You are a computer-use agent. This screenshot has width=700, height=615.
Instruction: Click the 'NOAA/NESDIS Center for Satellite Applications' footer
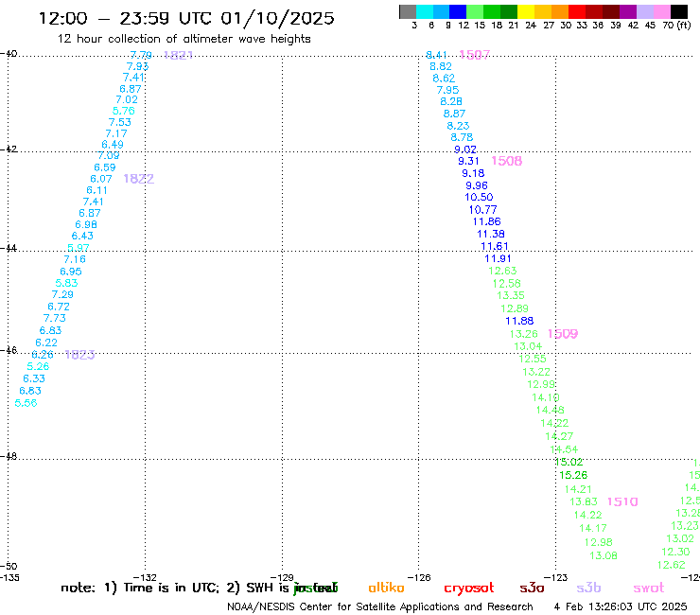[x=343, y=606]
